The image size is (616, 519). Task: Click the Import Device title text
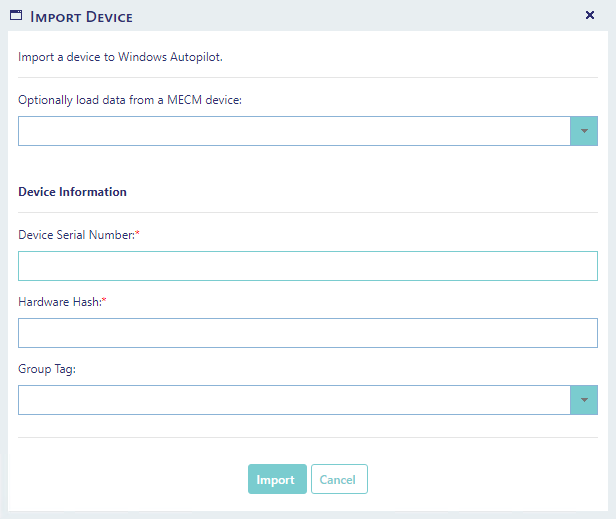click(82, 17)
